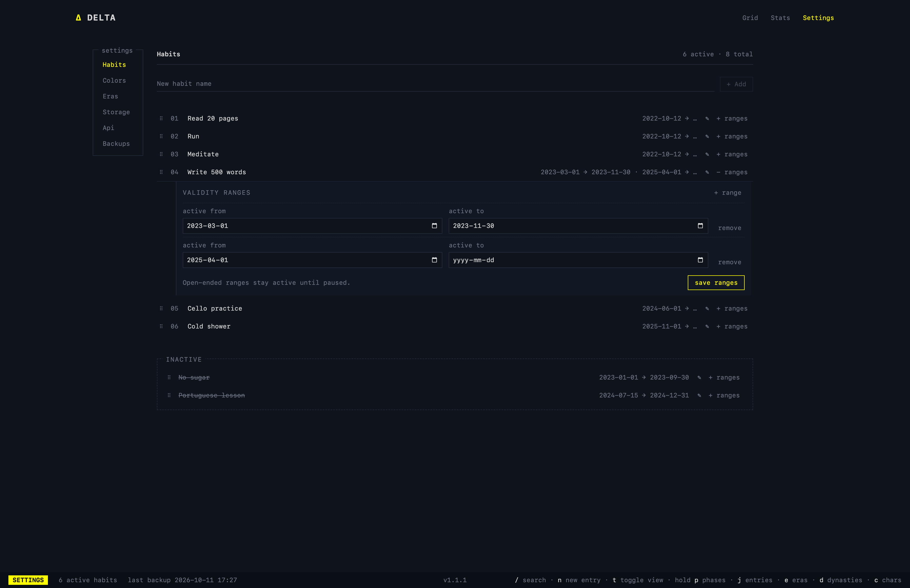Image resolution: width=910 pixels, height=588 pixels.
Task: Edit the Read 20 pages habit pencil icon
Action: pos(707,118)
